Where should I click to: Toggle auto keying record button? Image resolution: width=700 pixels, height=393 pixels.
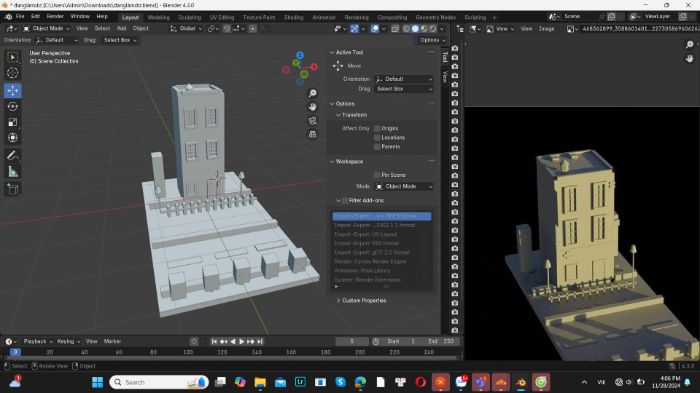coord(194,341)
